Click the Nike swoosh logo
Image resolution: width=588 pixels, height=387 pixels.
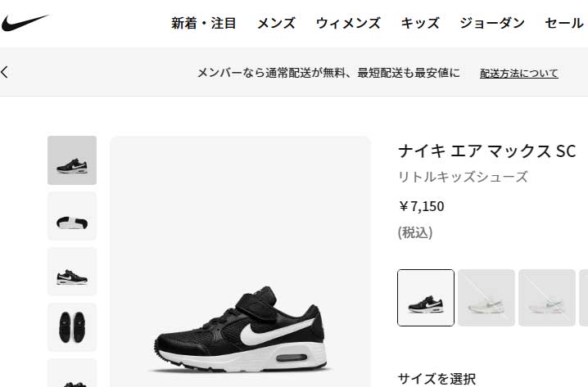click(x=25, y=23)
